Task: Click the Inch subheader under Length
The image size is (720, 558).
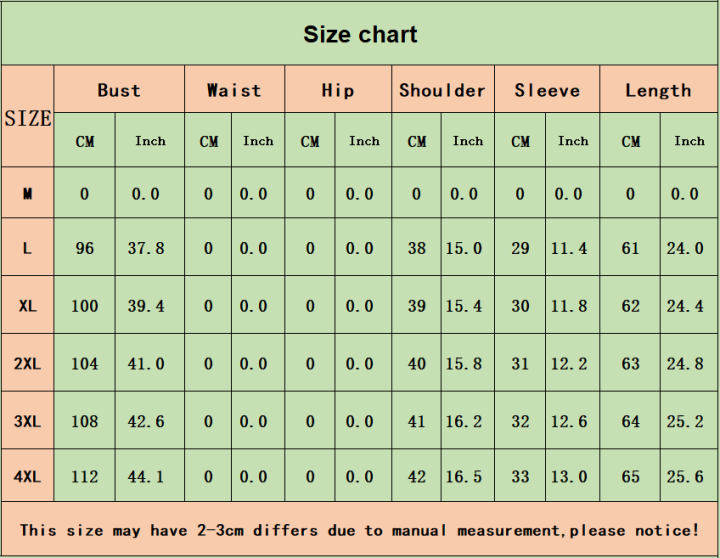Action: pos(689,141)
